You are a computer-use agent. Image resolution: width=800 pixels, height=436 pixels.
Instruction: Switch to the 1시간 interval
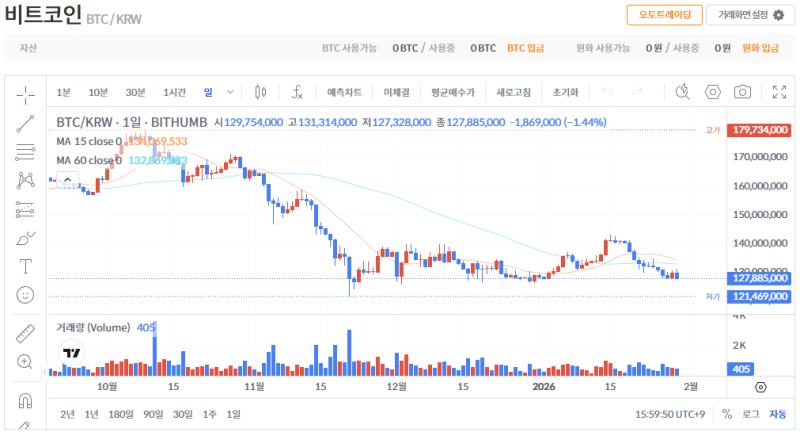point(174,92)
